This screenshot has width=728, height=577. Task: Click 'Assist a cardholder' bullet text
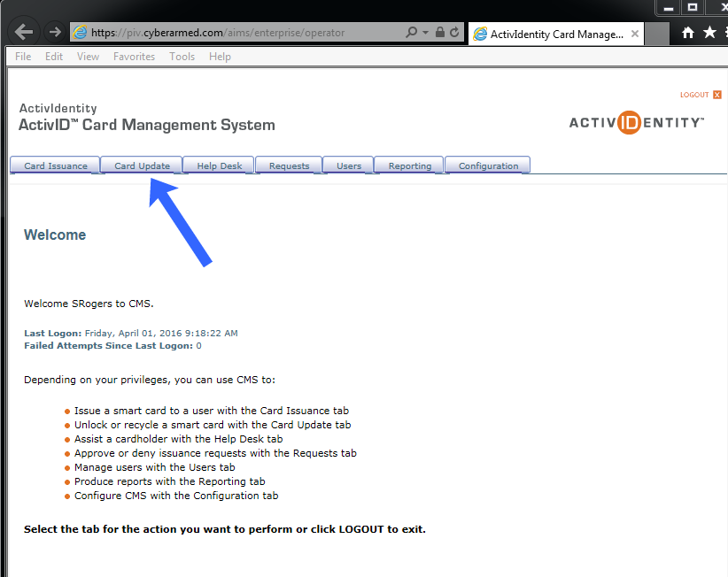click(x=178, y=439)
